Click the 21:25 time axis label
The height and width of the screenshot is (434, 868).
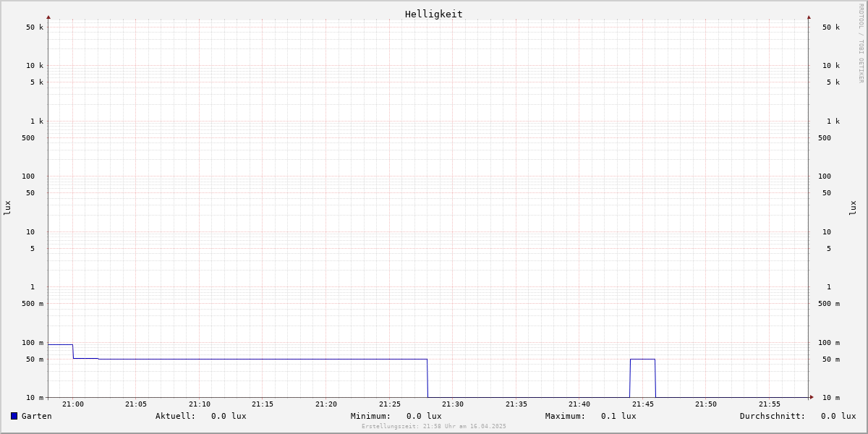tap(390, 404)
